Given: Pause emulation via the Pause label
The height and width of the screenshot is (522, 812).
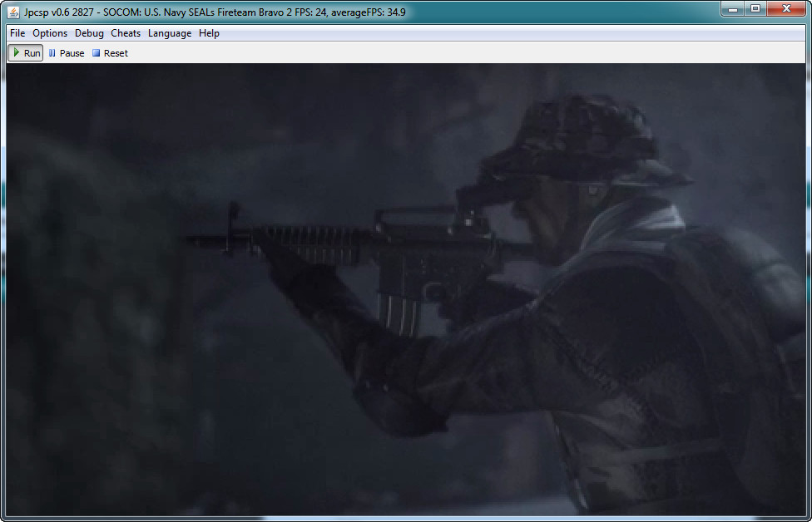Looking at the screenshot, I should point(72,53).
